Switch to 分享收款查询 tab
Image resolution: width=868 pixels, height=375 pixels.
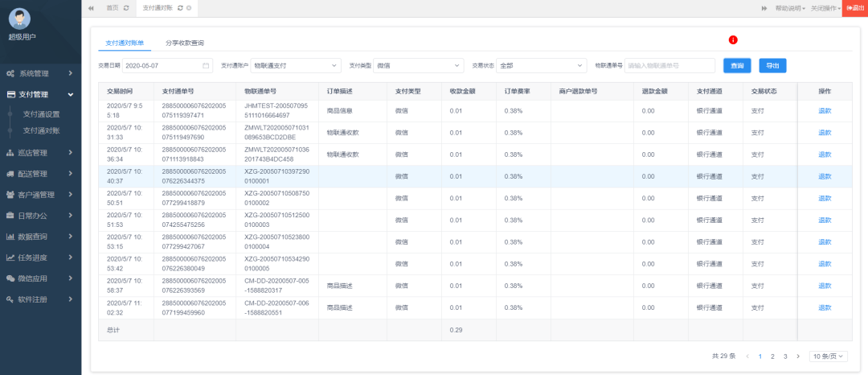pyautogui.click(x=184, y=43)
